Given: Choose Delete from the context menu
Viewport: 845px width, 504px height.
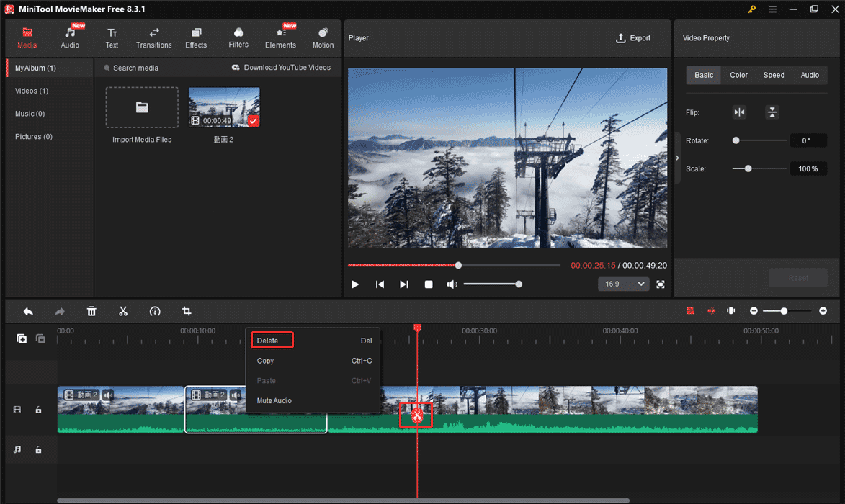Looking at the screenshot, I should pos(272,340).
